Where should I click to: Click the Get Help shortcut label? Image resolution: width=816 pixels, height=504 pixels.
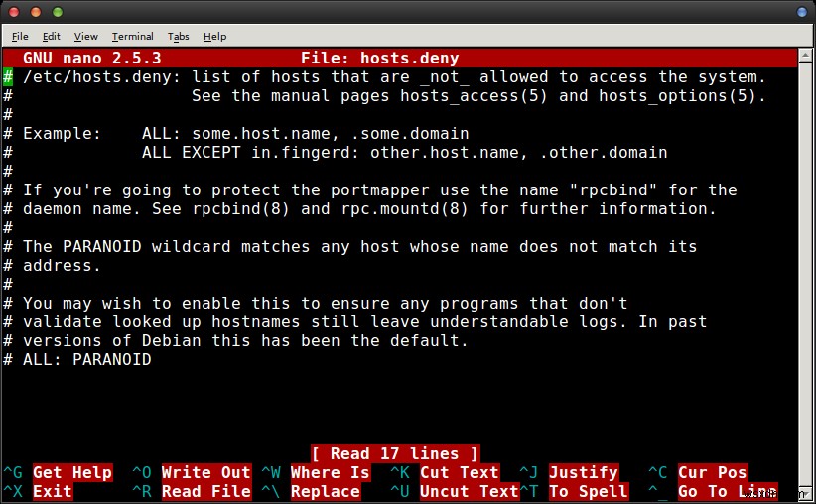(72, 472)
